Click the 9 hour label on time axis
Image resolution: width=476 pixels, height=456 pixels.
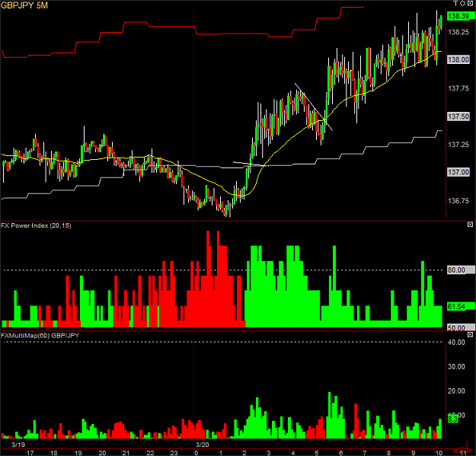[x=413, y=453]
